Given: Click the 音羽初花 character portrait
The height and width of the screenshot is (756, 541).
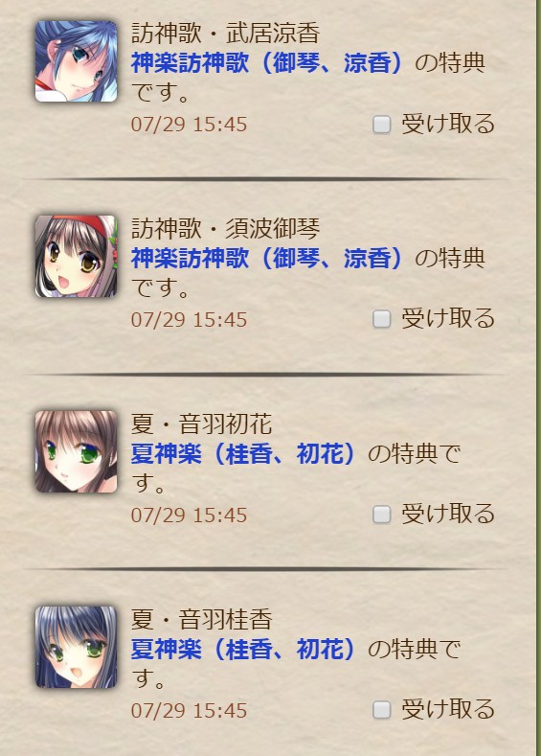Looking at the screenshot, I should point(76,451).
